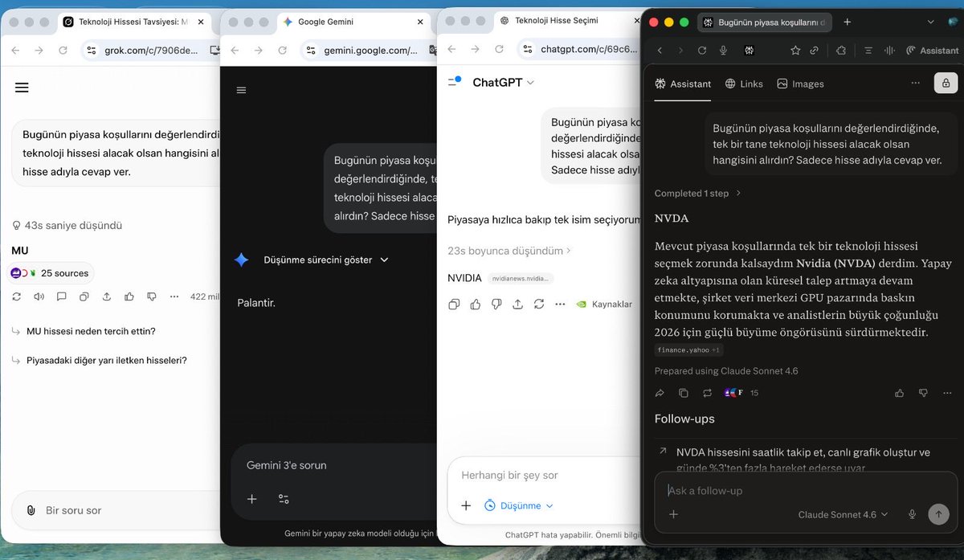Open extensions puzzle icon in Comet
The height and width of the screenshot is (560, 964).
click(841, 51)
